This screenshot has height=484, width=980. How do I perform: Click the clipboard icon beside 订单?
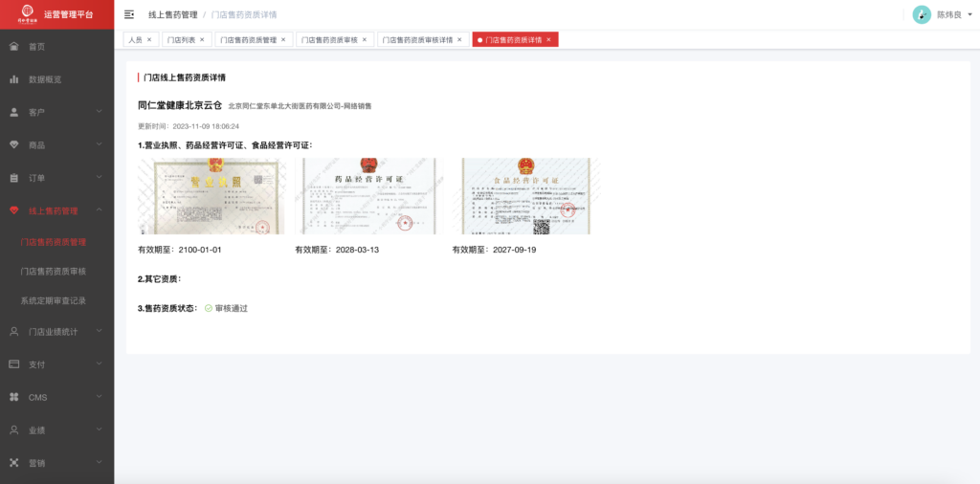tap(14, 178)
